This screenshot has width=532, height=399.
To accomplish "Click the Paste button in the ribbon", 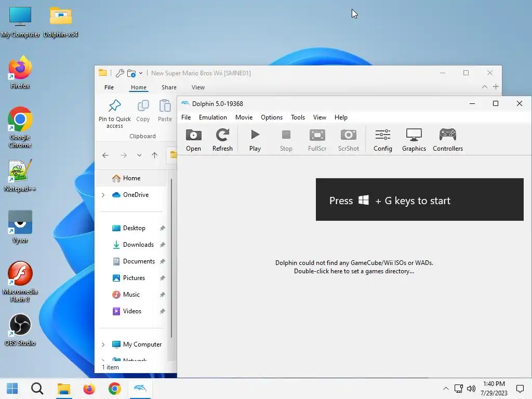I will click(165, 111).
